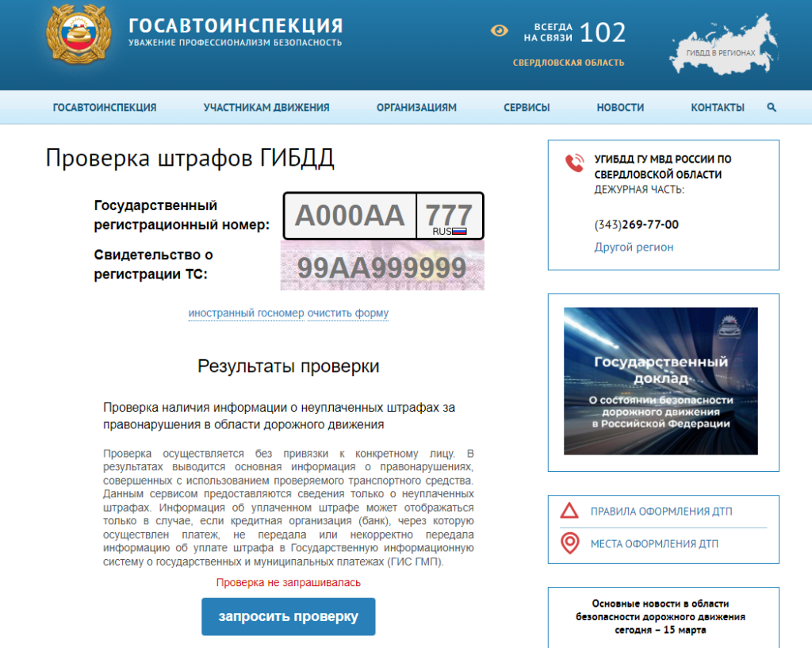812x648 pixels.
Task: Expand the Сервисы menu
Action: 527,108
